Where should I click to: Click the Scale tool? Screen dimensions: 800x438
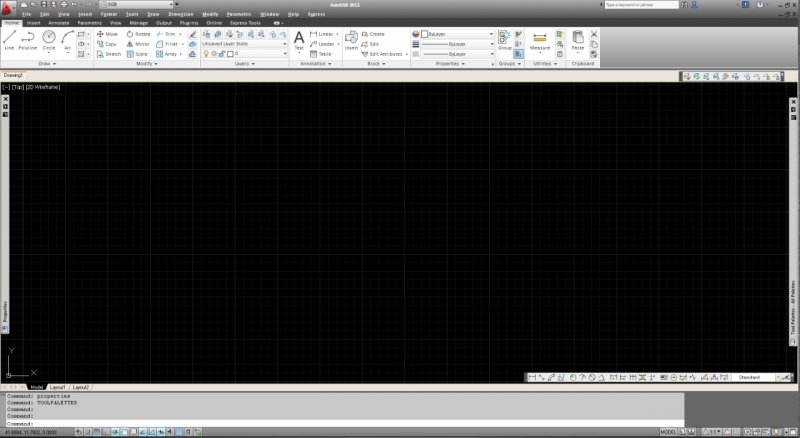click(137, 54)
